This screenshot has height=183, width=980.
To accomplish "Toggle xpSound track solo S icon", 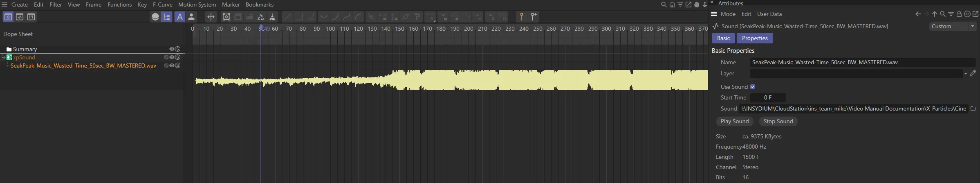I will [x=178, y=57].
